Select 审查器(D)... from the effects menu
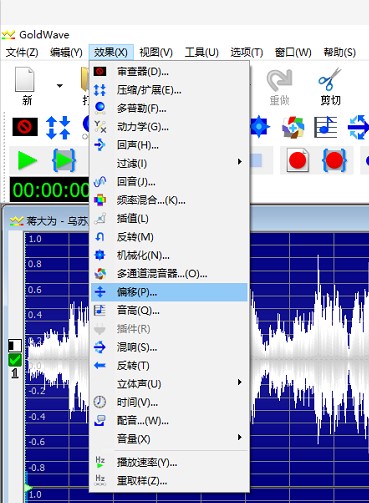 coord(169,71)
